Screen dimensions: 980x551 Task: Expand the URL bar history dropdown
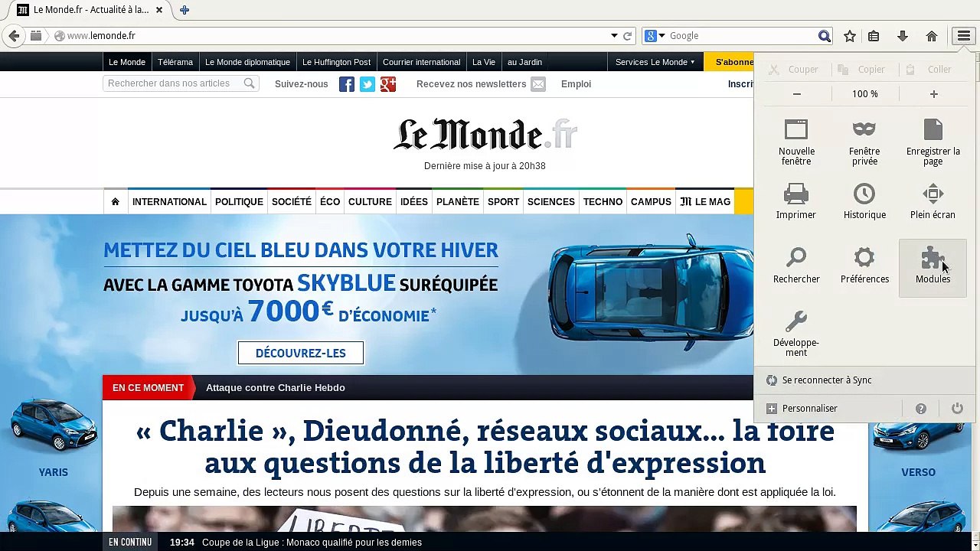coord(614,36)
